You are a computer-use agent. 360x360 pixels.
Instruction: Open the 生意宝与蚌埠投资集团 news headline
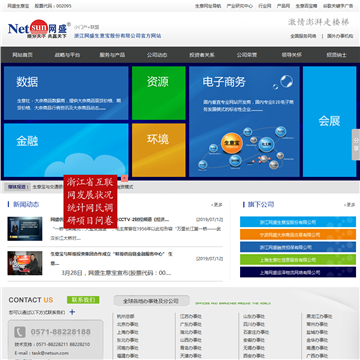click(112, 258)
